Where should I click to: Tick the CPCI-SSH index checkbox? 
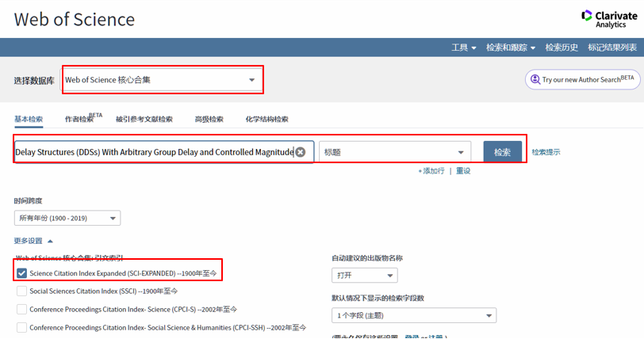click(x=22, y=327)
